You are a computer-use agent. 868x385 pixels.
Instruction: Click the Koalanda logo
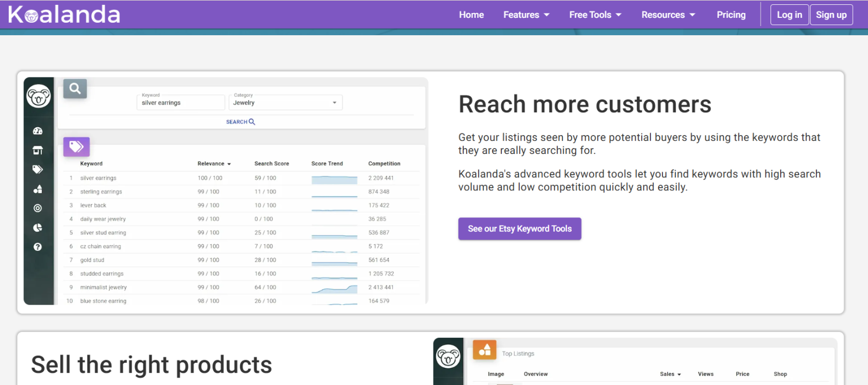pos(64,15)
